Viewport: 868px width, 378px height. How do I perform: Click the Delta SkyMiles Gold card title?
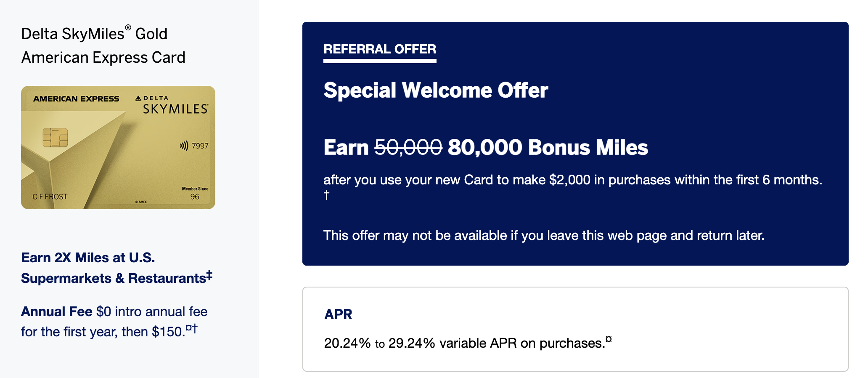point(103,45)
